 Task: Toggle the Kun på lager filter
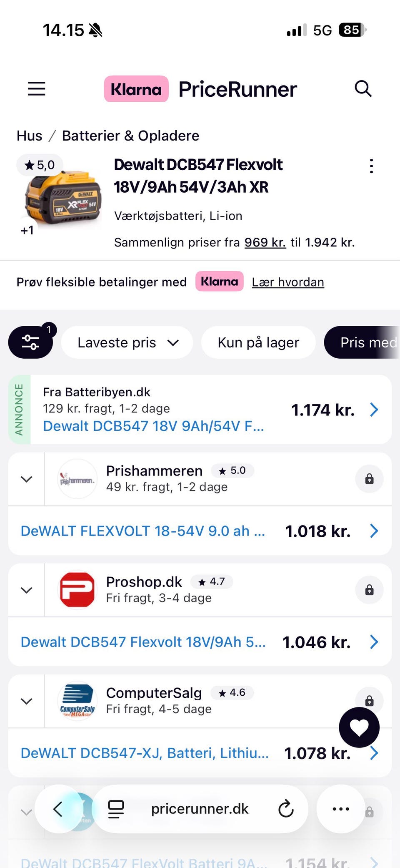coord(258,342)
